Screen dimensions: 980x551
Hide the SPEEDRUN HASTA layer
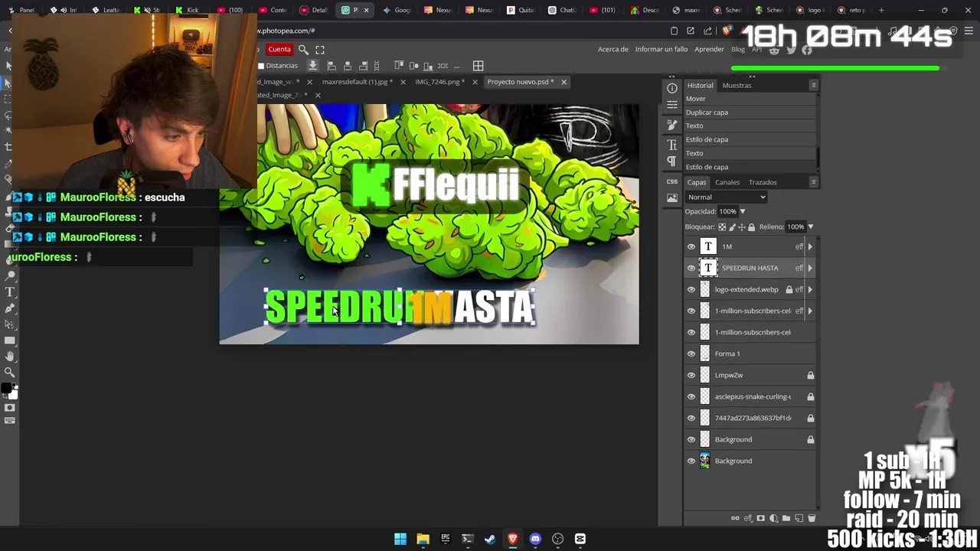point(691,268)
